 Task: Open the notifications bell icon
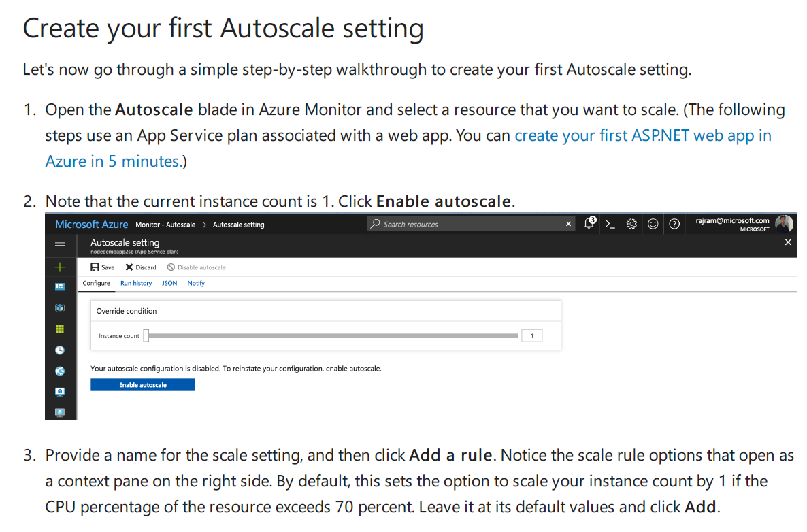coord(589,223)
